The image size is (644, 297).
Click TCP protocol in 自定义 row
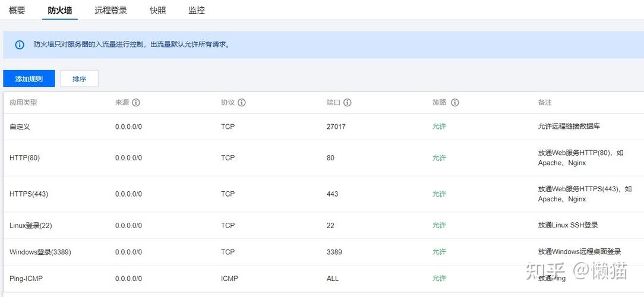pyautogui.click(x=228, y=127)
